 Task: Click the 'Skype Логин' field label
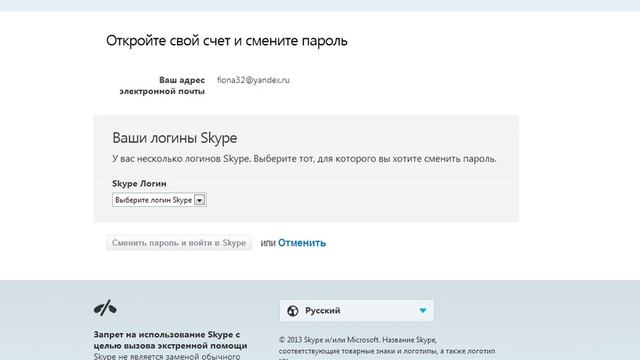(x=139, y=184)
